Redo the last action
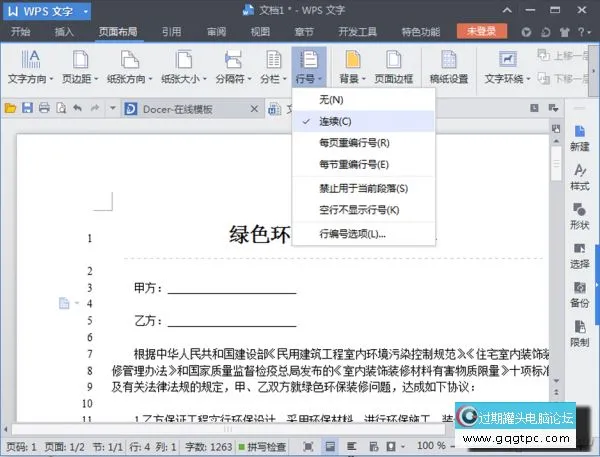The width and height of the screenshot is (600, 457). point(95,108)
